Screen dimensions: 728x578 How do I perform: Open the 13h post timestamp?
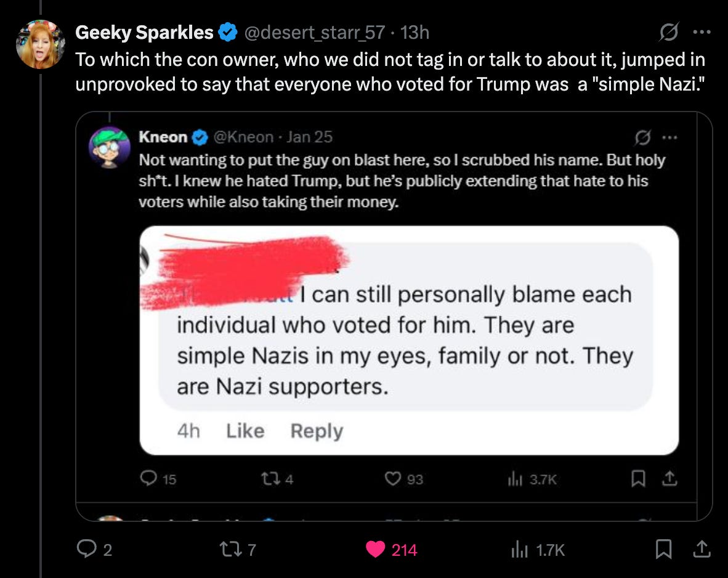pyautogui.click(x=415, y=33)
